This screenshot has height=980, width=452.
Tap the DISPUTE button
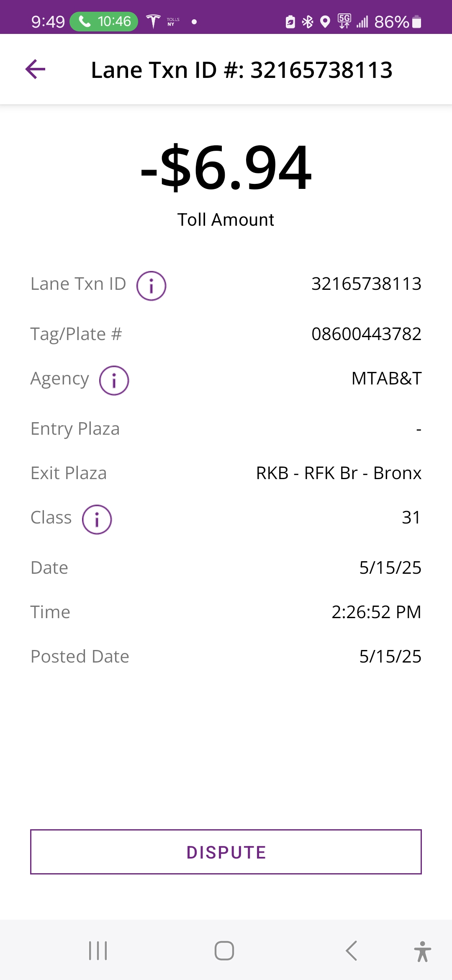click(226, 852)
